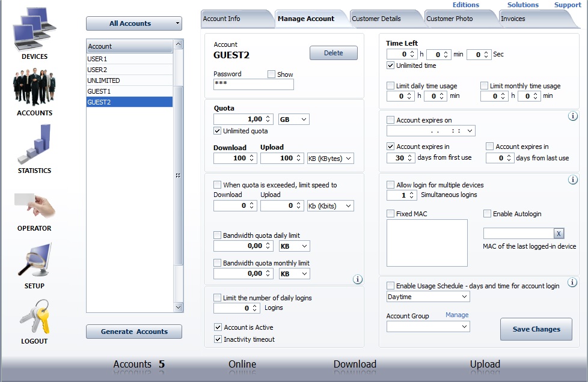Open the account expiry date picker dropdown
This screenshot has width=588, height=382.
tap(470, 131)
